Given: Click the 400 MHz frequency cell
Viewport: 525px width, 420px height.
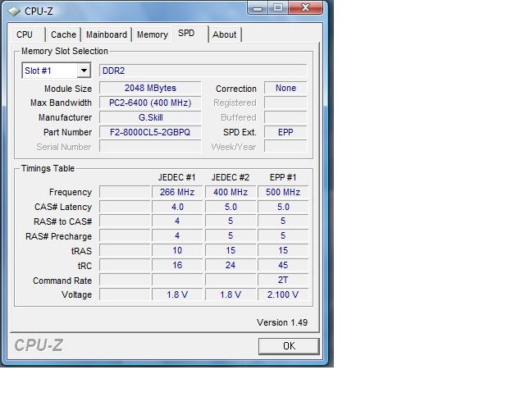Looking at the screenshot, I should tap(231, 192).
